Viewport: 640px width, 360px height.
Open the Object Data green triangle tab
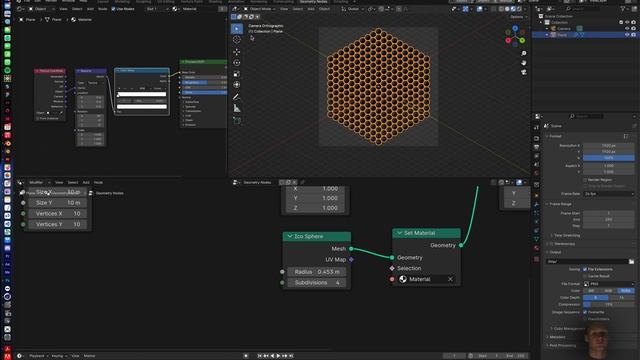(537, 239)
